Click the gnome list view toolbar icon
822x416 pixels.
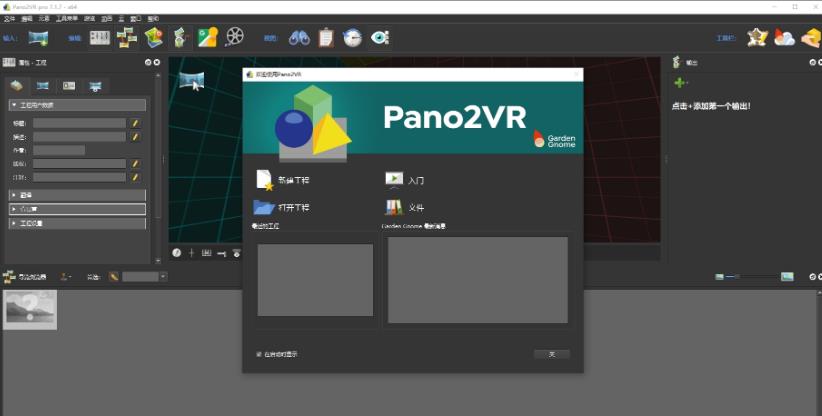[x=180, y=38]
